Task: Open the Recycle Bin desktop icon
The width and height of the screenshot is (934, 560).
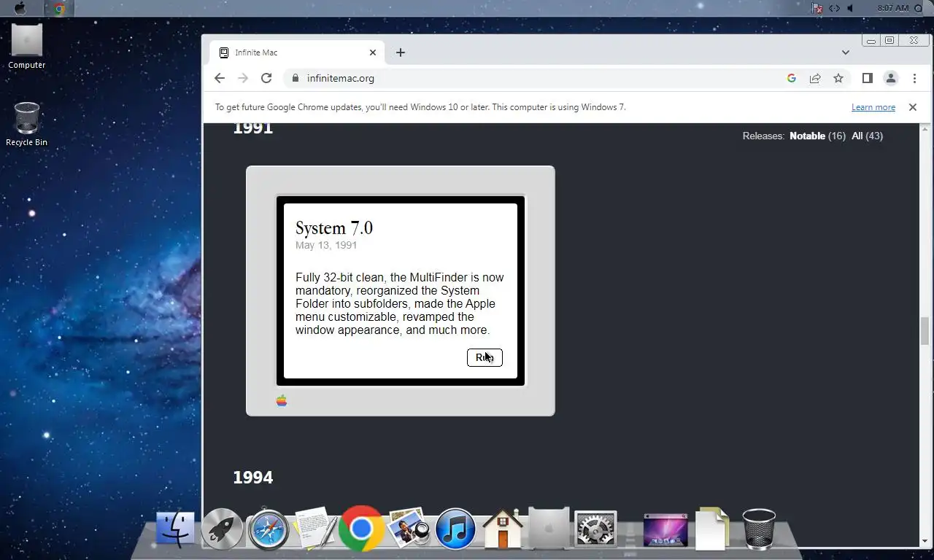Action: (27, 124)
